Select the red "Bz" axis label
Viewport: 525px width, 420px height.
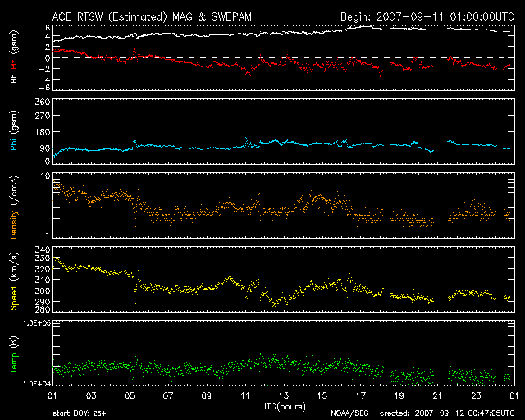coord(14,64)
